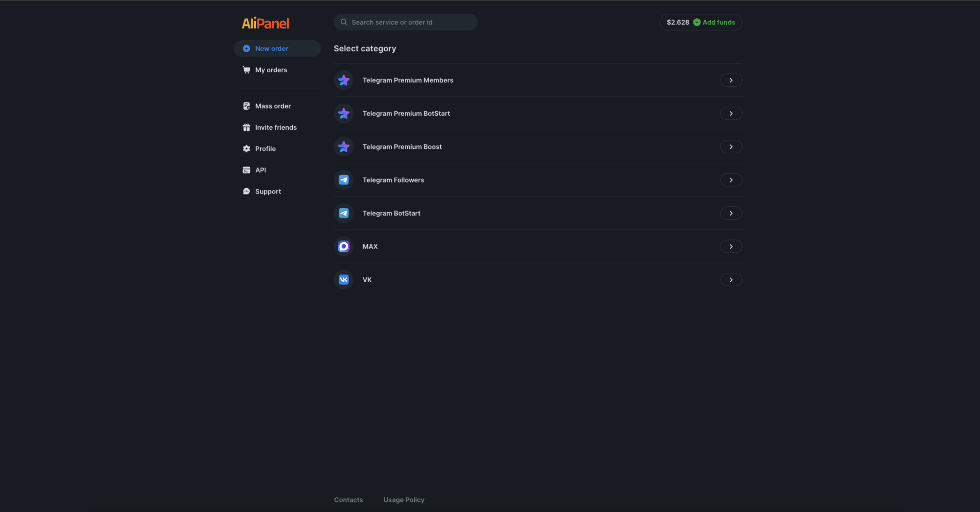Click the Telegram Premium Boost star icon
Image resolution: width=980 pixels, height=512 pixels.
pyautogui.click(x=344, y=147)
